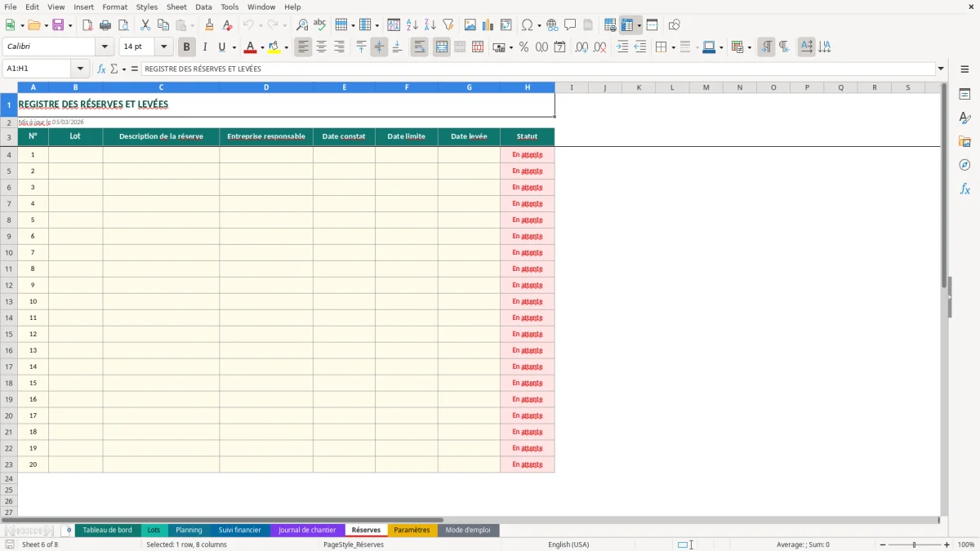Open the sidebar Properties deck
Image resolution: width=980 pixels, height=551 pixels.
coord(964,95)
